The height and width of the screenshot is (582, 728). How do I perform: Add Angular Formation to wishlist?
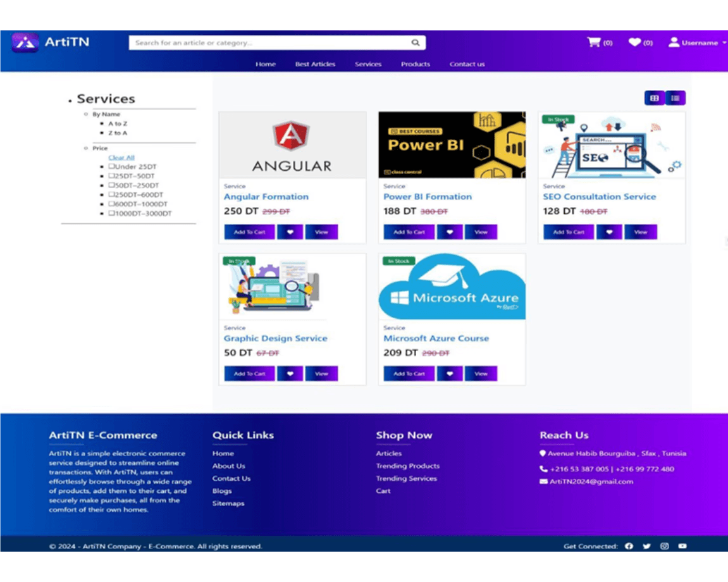tap(290, 232)
